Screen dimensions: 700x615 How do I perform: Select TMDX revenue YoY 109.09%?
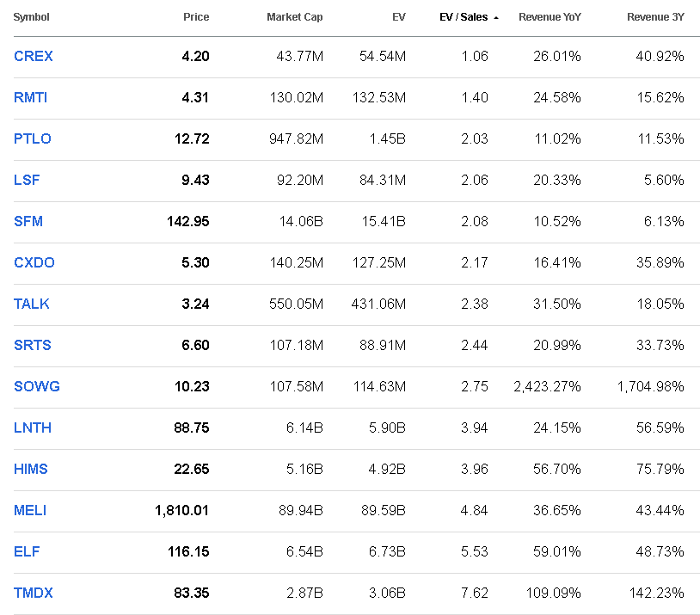554,593
